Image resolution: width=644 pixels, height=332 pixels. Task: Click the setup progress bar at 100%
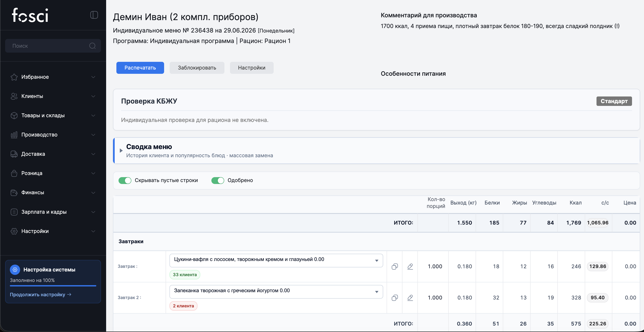coord(53,286)
